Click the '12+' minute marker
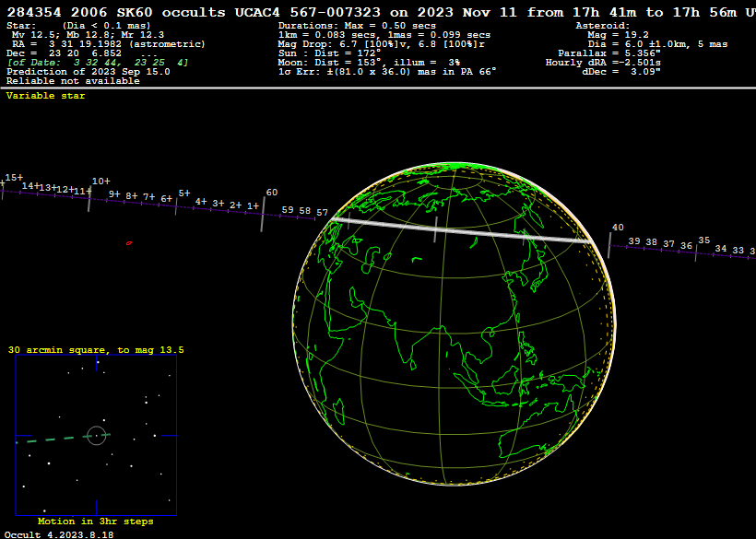Viewport: 756px width, 539px height. 65,190
